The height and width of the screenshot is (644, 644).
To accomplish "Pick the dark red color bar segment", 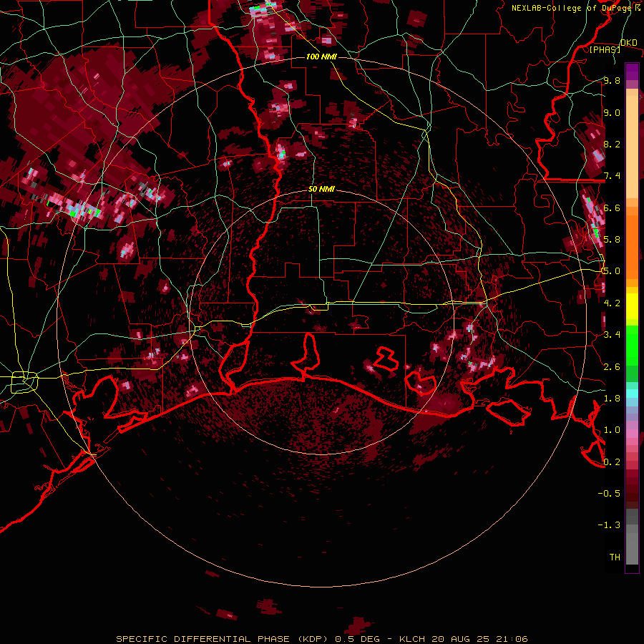I will point(632,489).
